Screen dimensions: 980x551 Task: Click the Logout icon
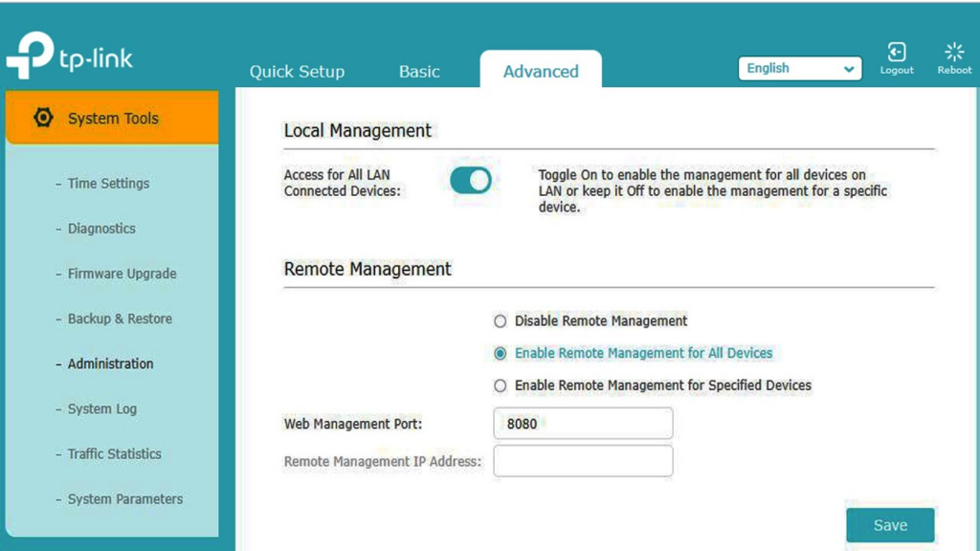point(897,54)
